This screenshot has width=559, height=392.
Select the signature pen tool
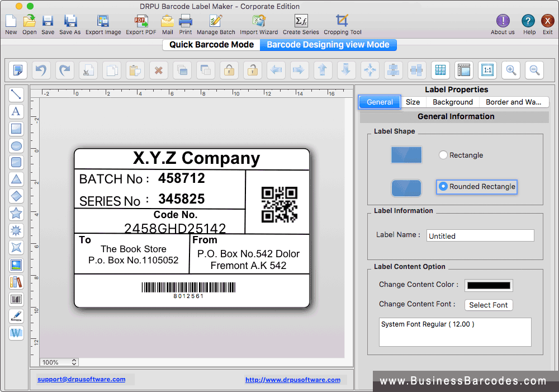click(x=16, y=315)
